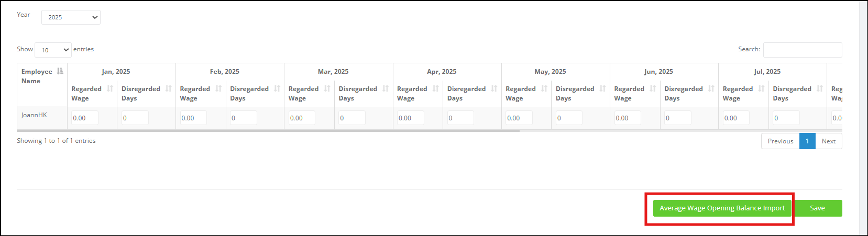Click Average Wage Opening Balance Import button

(722, 208)
